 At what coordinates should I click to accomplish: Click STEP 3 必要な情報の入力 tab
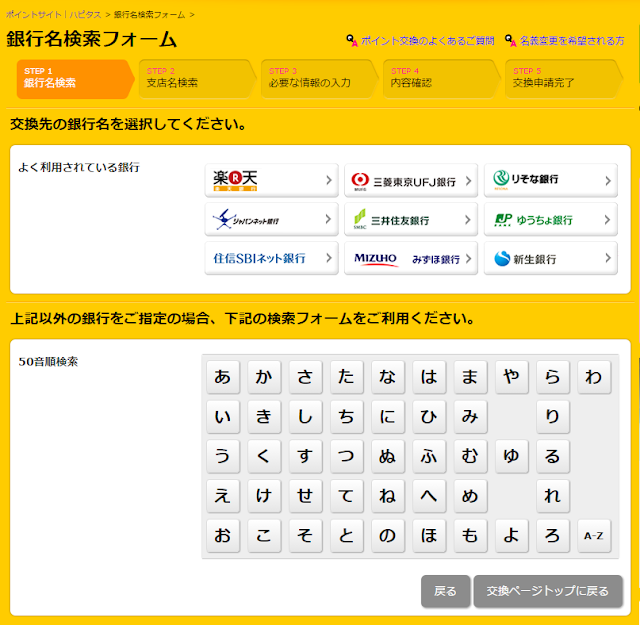(319, 79)
